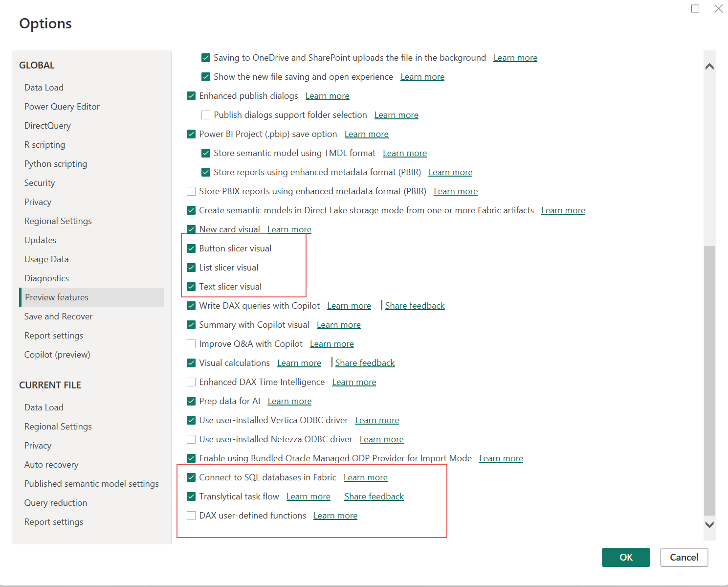Toggle off Write DAX queries with Copilot
The width and height of the screenshot is (728, 587).
click(191, 305)
